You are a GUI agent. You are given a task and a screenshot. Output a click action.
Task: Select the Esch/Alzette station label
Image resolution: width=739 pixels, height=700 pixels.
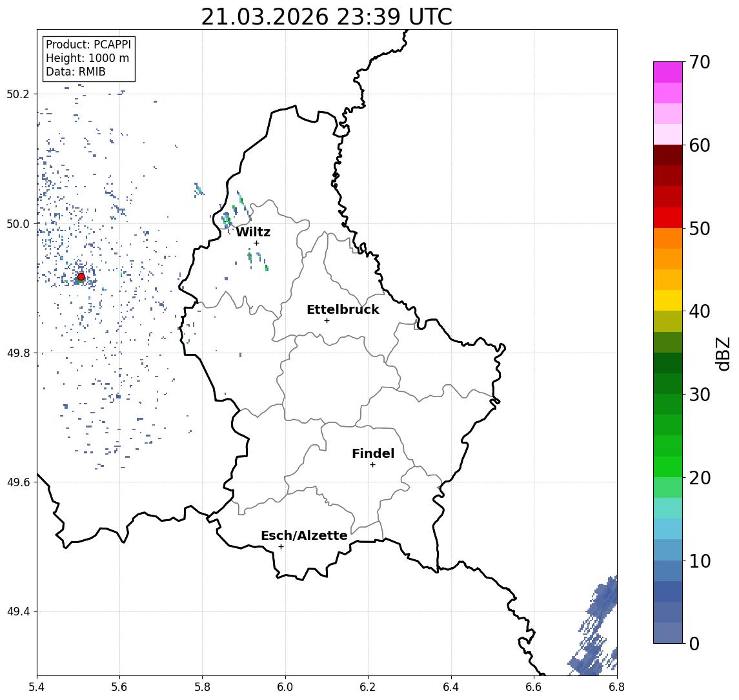click(304, 535)
